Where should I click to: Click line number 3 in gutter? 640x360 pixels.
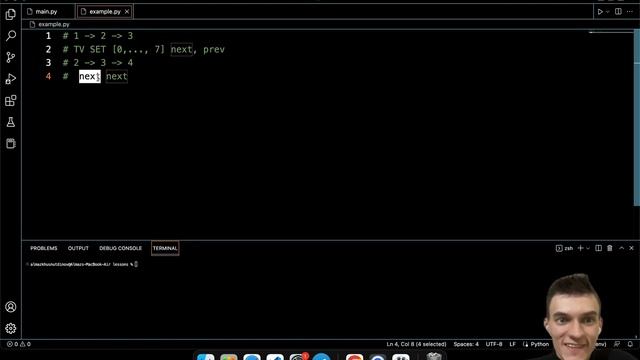48,63
